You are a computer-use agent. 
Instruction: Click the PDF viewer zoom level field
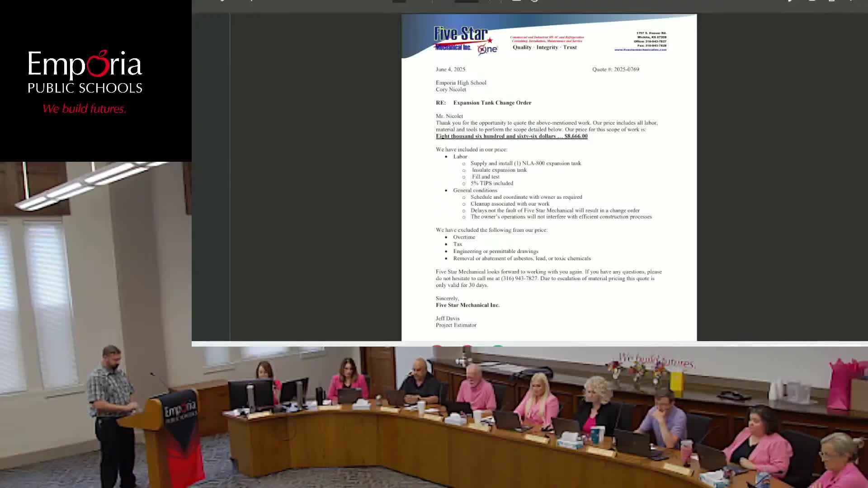pyautogui.click(x=466, y=1)
